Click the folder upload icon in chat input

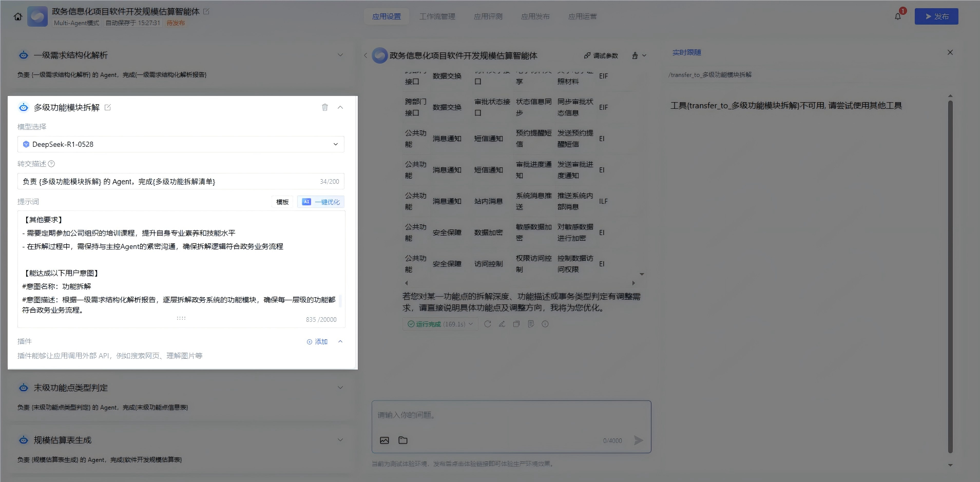403,440
